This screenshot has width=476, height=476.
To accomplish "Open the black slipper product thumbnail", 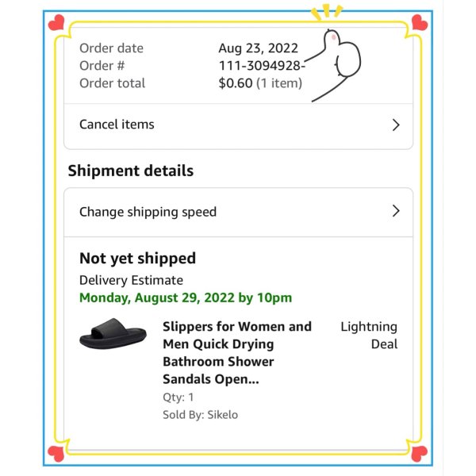I will 113,334.
